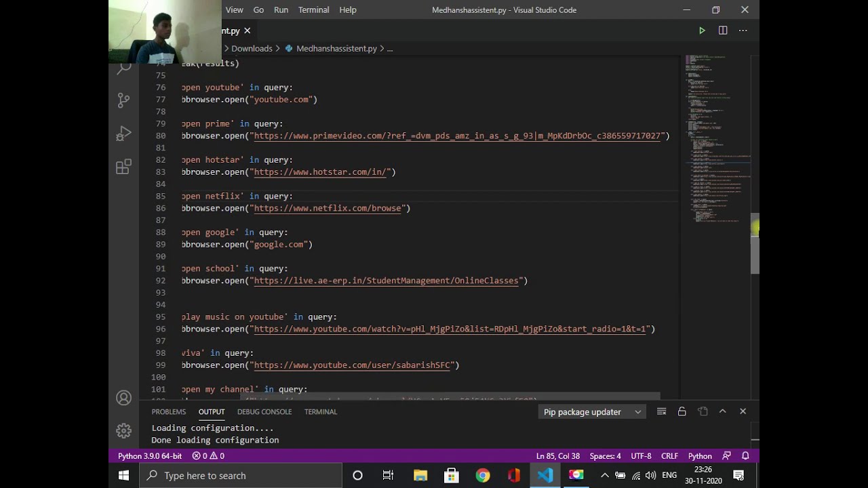
Task: Open the Source Control view
Action: point(123,100)
